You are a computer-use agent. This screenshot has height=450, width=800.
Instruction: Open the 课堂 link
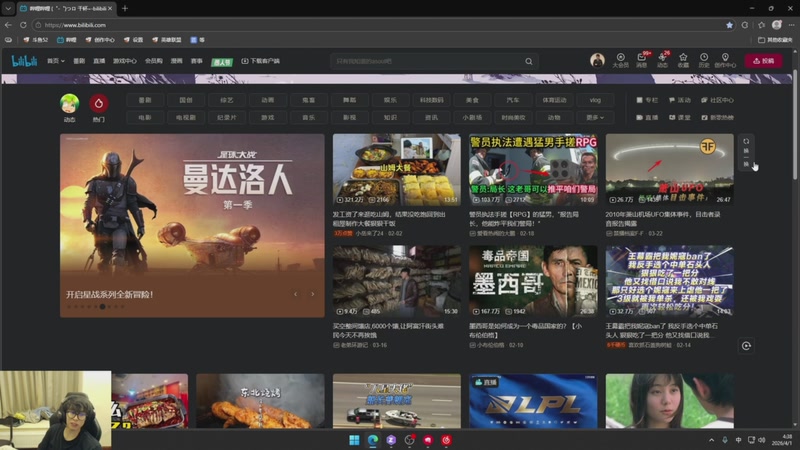679,117
